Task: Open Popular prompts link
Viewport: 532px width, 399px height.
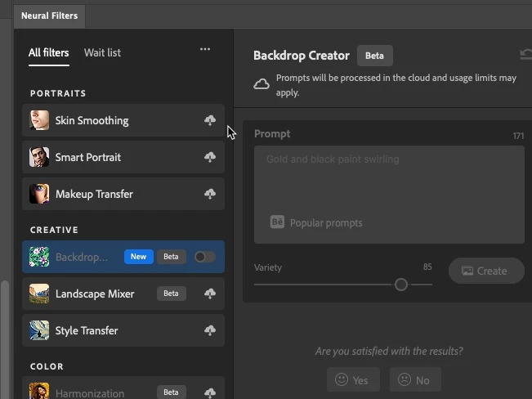Action: [x=326, y=223]
